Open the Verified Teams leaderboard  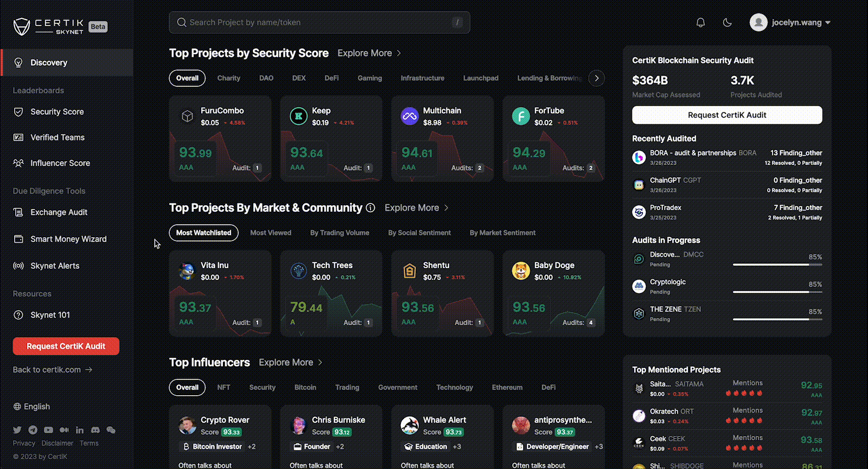58,137
